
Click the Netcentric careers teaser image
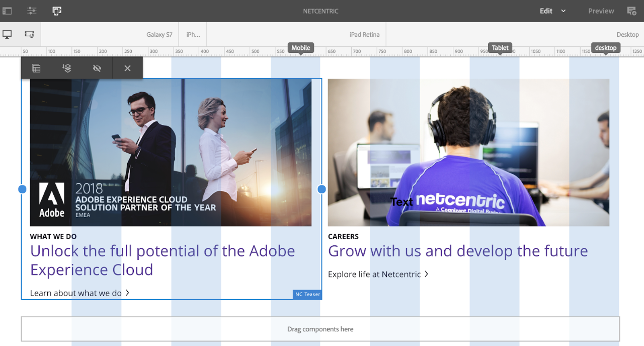[468, 152]
